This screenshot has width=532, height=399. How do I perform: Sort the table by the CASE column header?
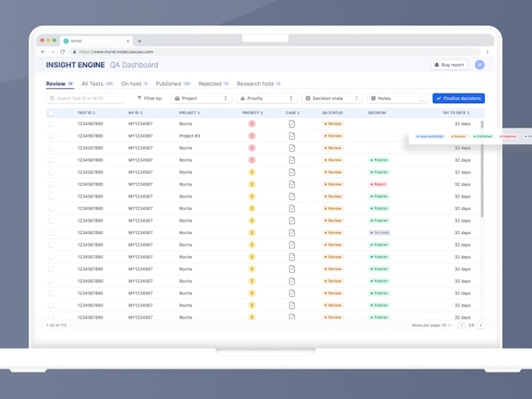(293, 112)
